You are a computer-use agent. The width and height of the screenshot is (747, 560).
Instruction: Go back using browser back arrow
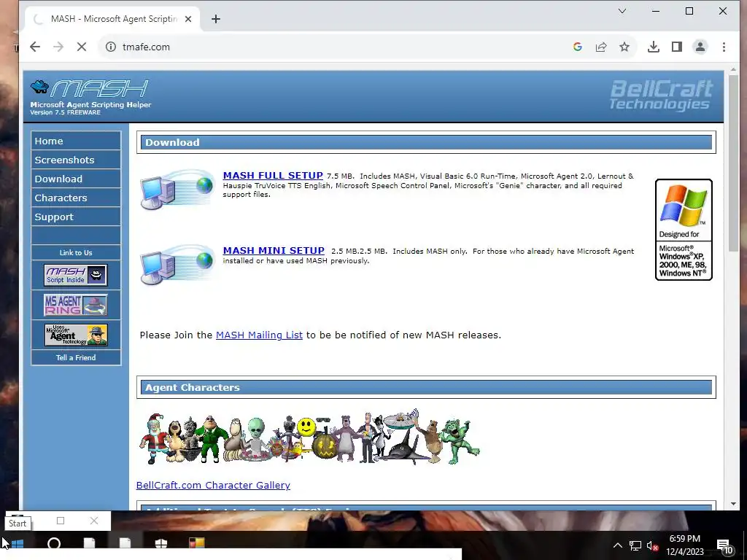(x=35, y=47)
